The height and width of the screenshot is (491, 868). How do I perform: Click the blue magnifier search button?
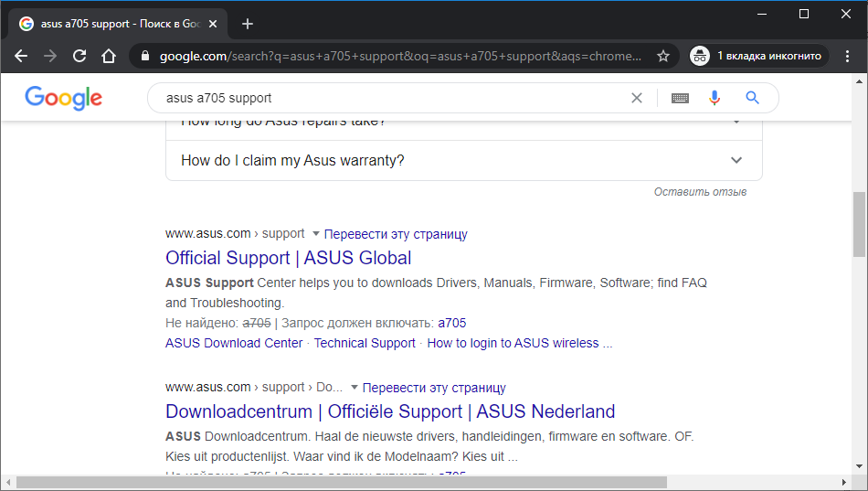(752, 98)
